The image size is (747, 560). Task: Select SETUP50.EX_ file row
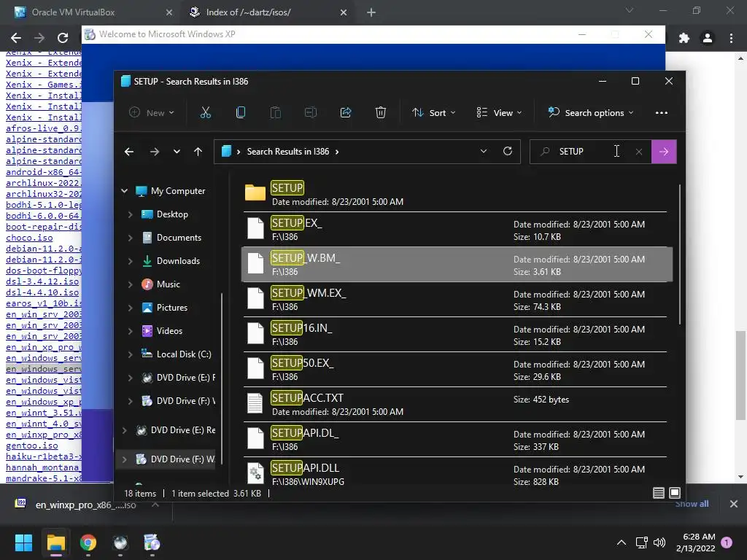point(455,370)
